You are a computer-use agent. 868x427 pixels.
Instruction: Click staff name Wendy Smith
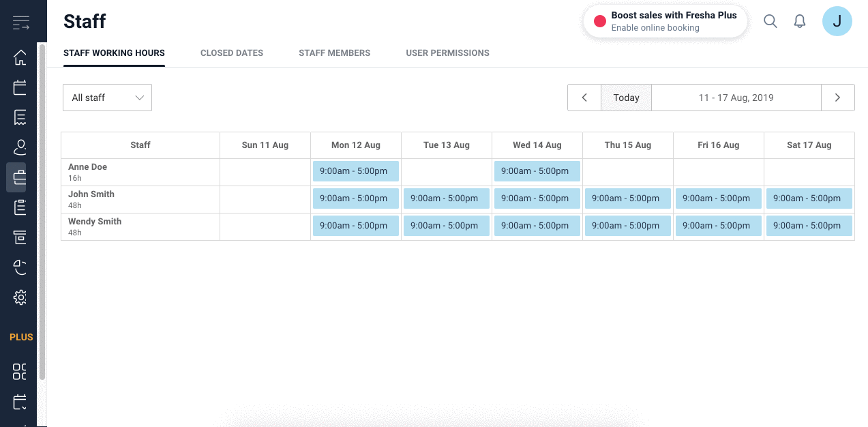click(95, 222)
